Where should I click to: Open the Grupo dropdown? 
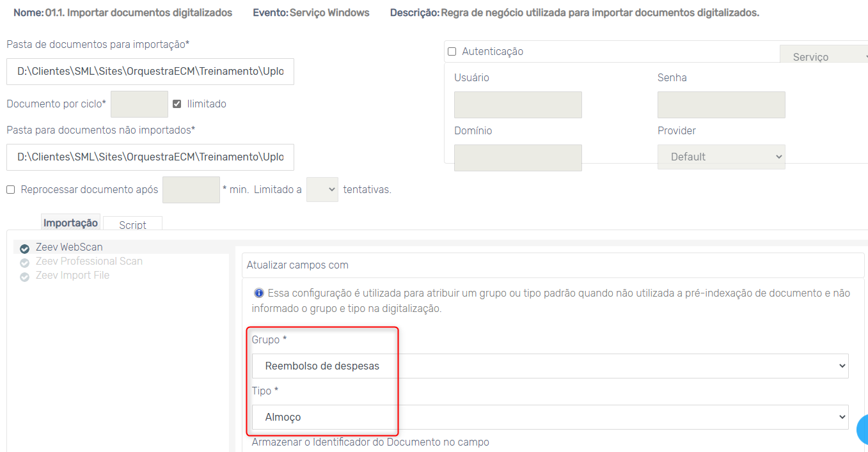point(550,366)
